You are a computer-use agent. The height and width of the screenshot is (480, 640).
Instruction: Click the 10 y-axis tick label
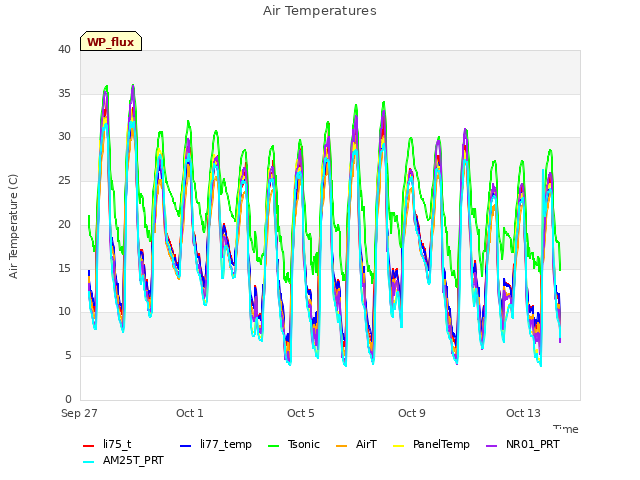[x=64, y=312]
